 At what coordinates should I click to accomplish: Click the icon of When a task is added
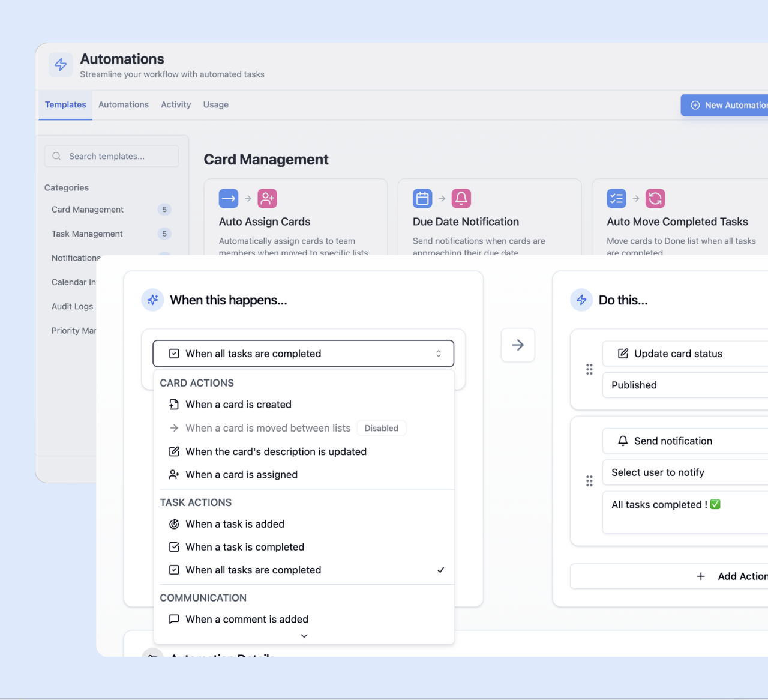pos(174,524)
